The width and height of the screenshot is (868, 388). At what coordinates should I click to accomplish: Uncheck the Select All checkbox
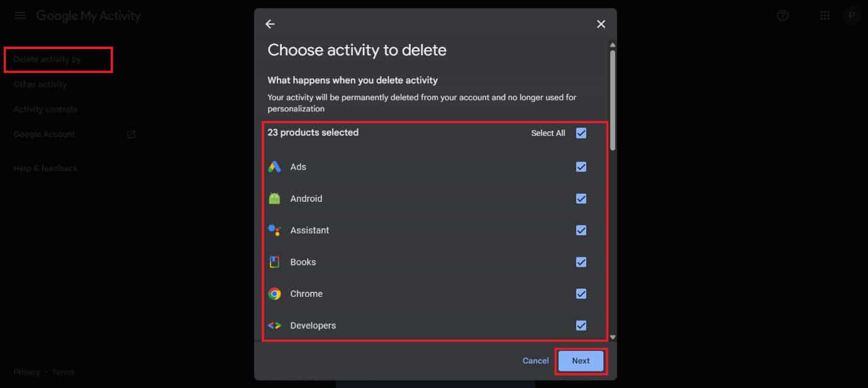click(581, 133)
